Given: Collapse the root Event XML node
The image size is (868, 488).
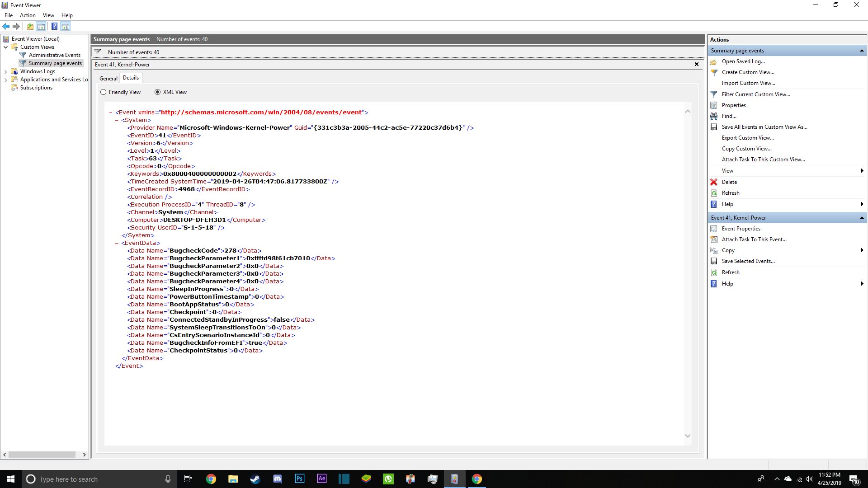Looking at the screenshot, I should point(111,113).
